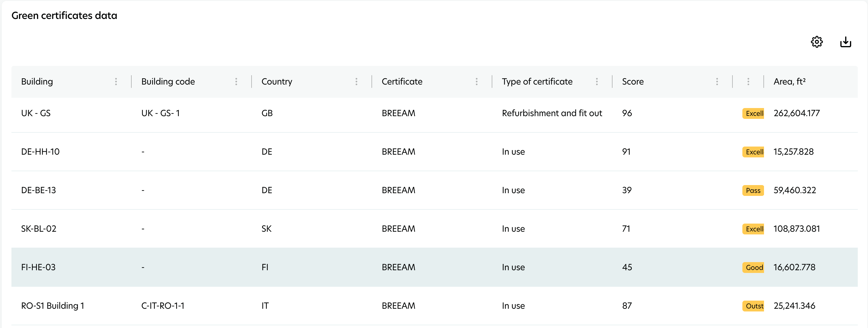Click building code UK - GS- 1

tap(160, 113)
